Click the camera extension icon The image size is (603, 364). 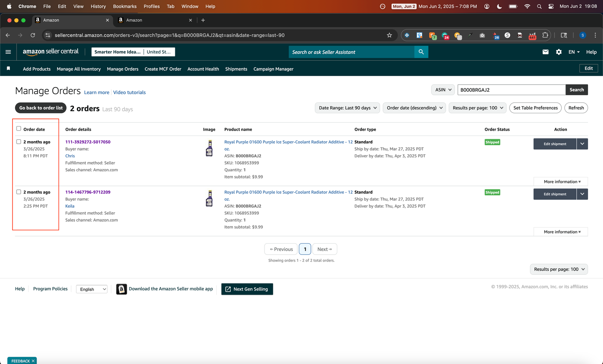click(482, 35)
